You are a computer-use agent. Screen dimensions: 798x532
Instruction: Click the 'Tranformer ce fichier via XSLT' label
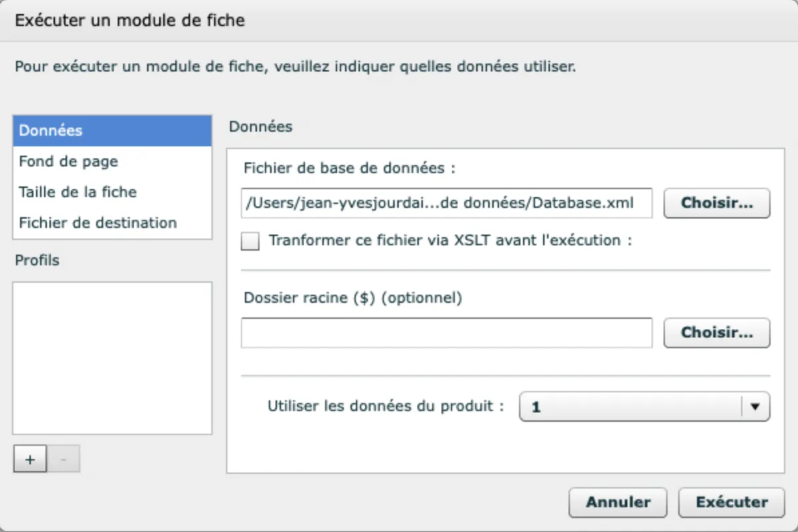click(450, 241)
